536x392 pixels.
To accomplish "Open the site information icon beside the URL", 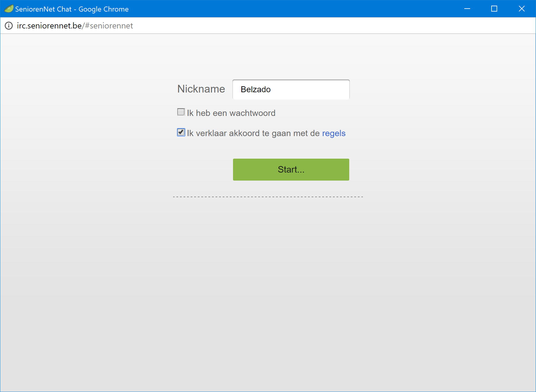I will [x=9, y=26].
